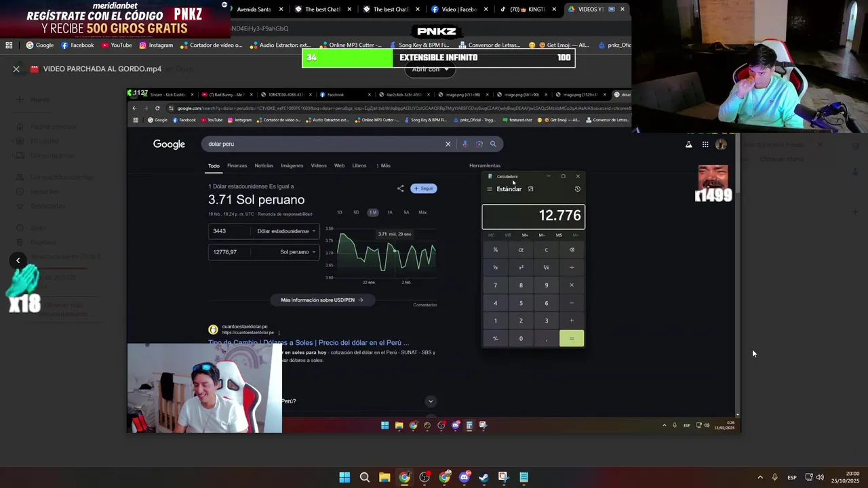Switch to the Finanzas search tab
The width and height of the screenshot is (868, 488).
click(x=237, y=165)
